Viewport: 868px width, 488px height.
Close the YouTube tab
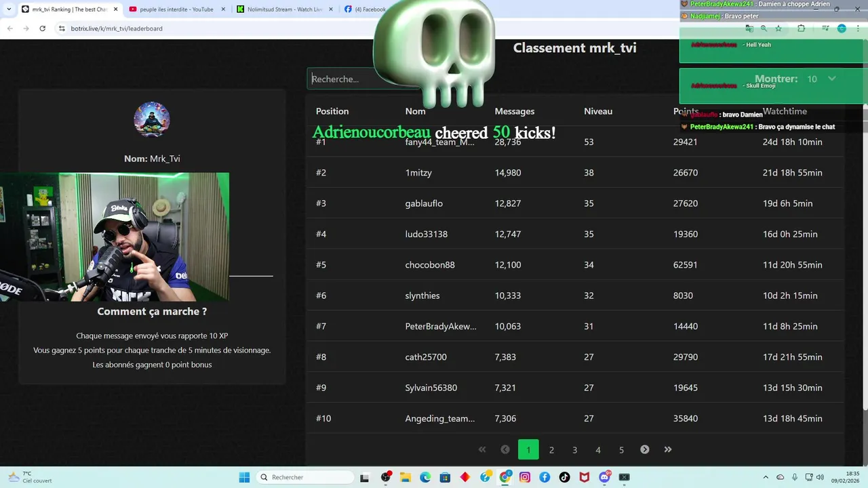click(223, 9)
